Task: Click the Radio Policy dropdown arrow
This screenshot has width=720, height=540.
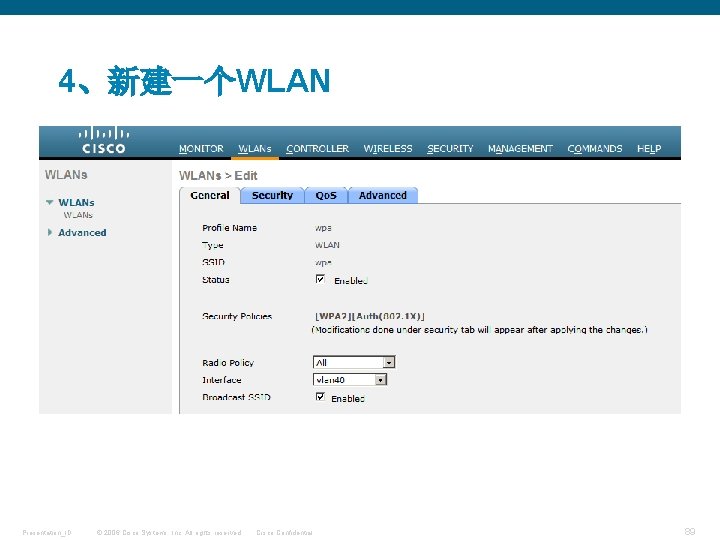Action: [x=389, y=362]
